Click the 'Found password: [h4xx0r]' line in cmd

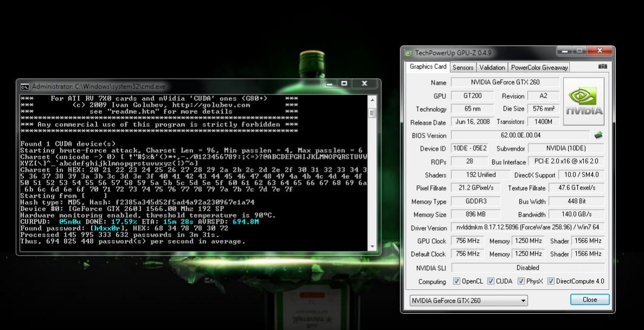click(x=124, y=228)
